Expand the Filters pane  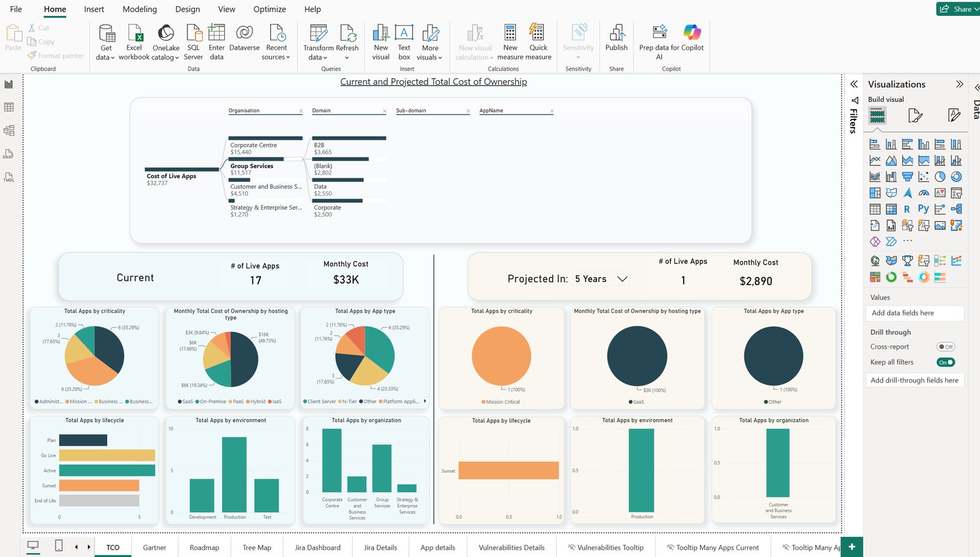(854, 84)
